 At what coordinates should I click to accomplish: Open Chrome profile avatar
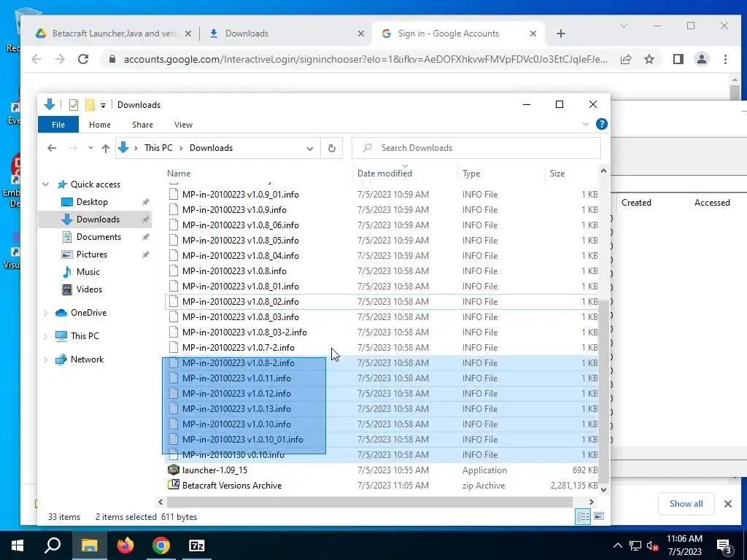(x=701, y=59)
